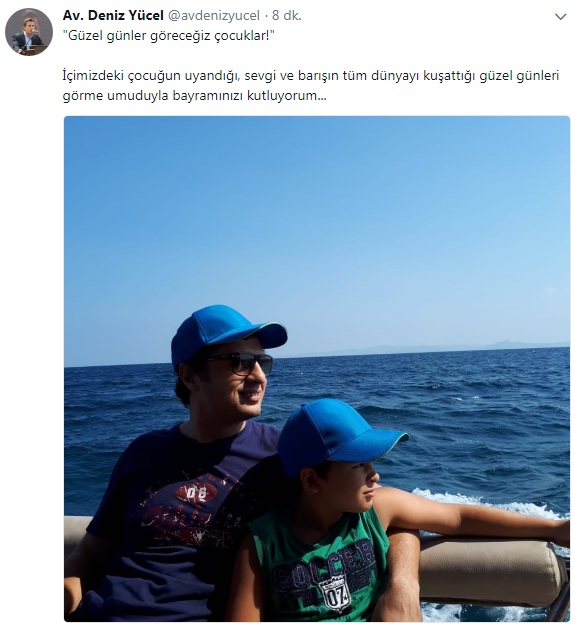The height and width of the screenshot is (634, 575).
Task: Expand the tweet options chevron
Action: 560,17
